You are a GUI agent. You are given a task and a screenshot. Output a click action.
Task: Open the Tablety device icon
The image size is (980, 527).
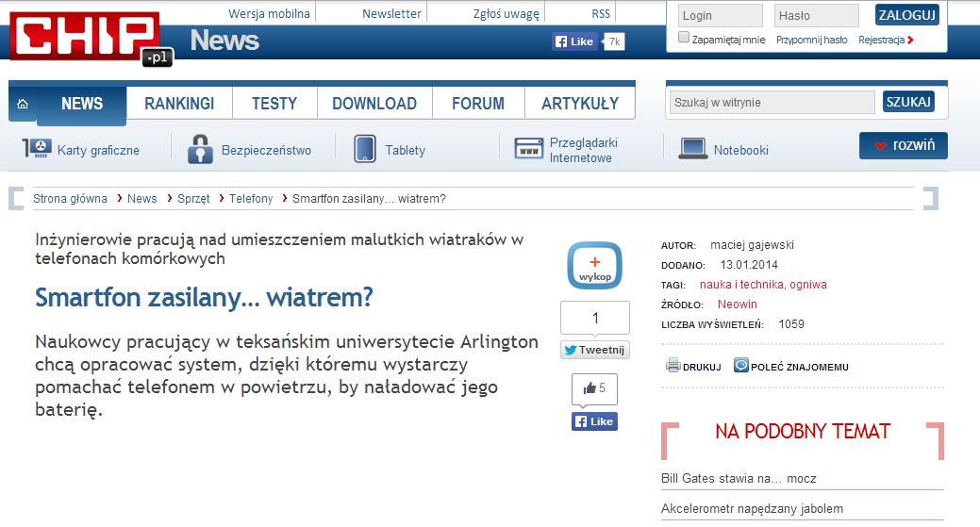[x=365, y=149]
